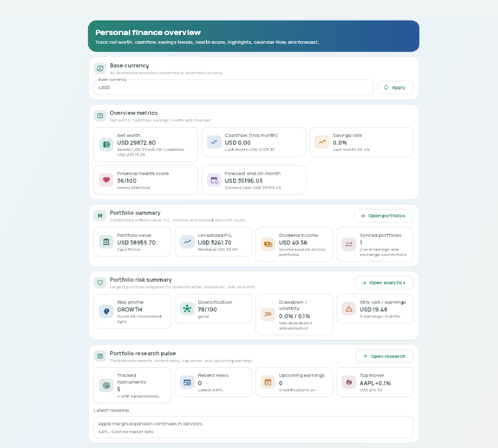The height and width of the screenshot is (448, 498).
Task: Click the Cashflow arrows icon
Action: click(214, 142)
